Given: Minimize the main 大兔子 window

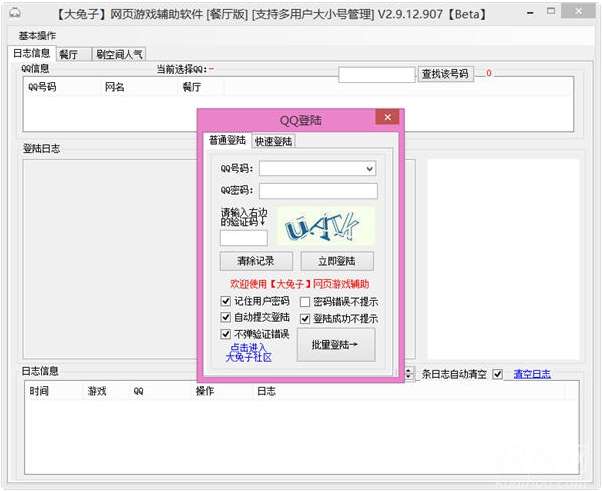Looking at the screenshot, I should 530,13.
